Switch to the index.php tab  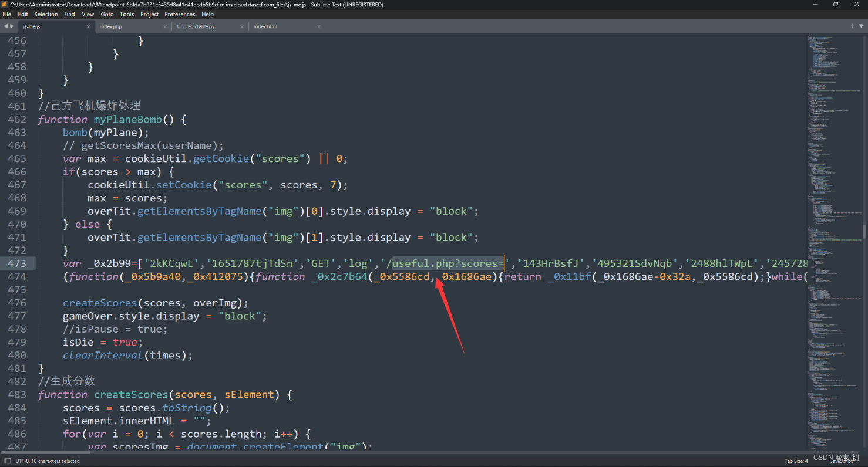click(x=133, y=26)
